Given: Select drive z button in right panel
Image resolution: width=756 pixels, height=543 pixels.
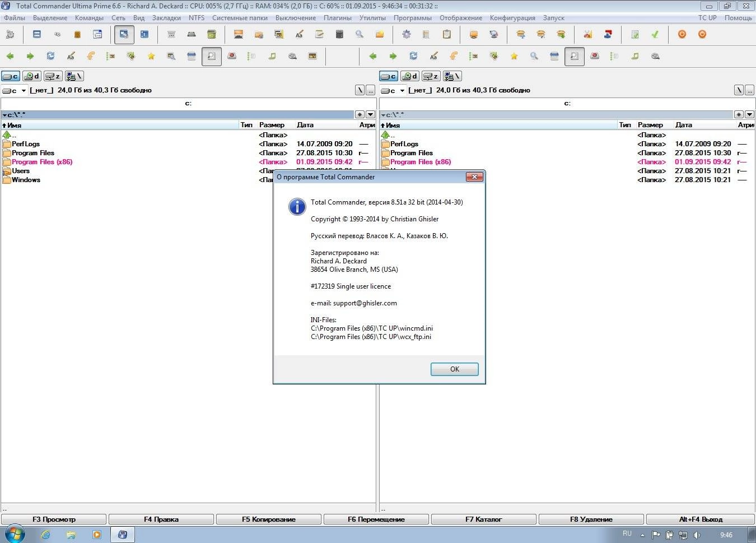Looking at the screenshot, I should (431, 76).
